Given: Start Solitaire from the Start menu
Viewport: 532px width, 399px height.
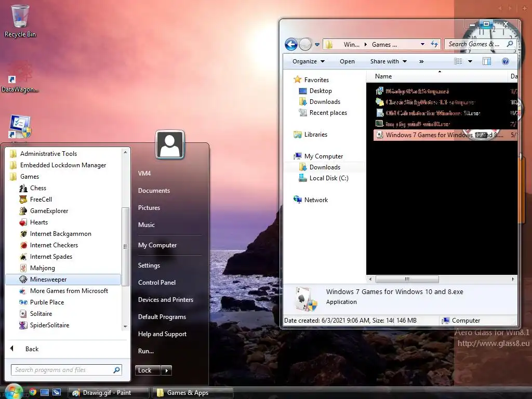Looking at the screenshot, I should pos(41,314).
